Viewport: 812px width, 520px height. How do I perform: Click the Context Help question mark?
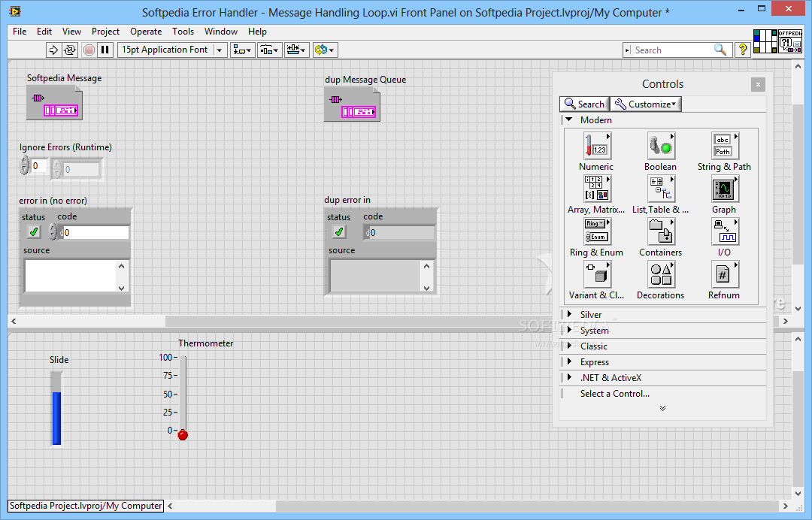(x=743, y=50)
